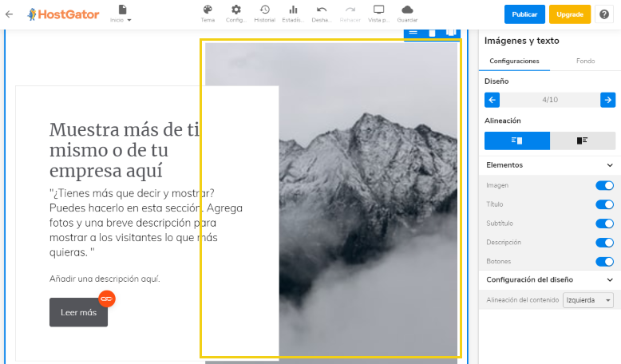Toggle the Descripción element switch

click(604, 243)
